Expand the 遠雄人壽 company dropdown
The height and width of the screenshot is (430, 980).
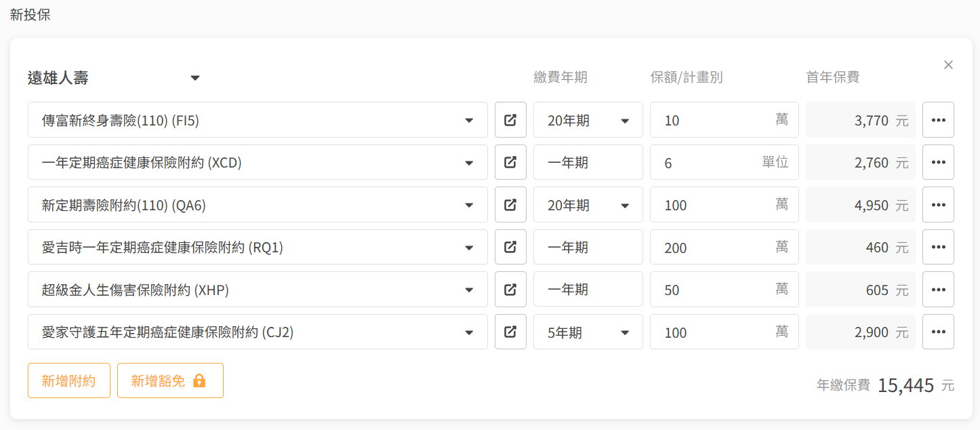pos(195,78)
